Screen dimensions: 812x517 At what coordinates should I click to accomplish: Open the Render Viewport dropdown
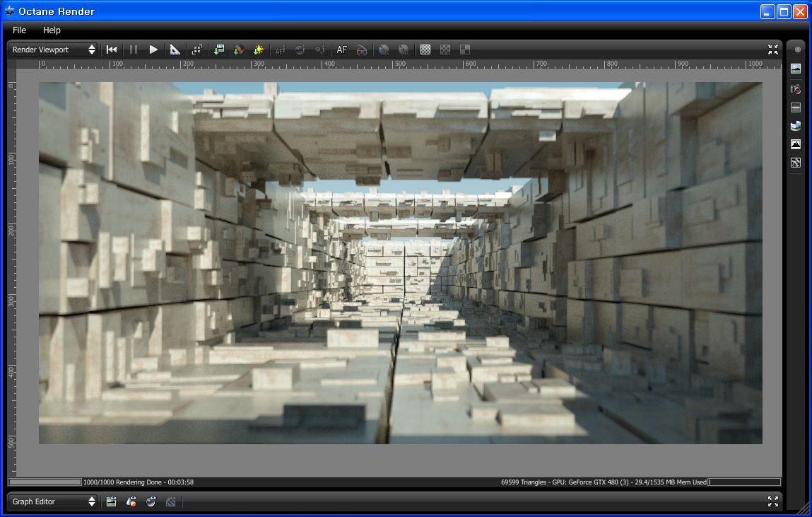(x=53, y=50)
